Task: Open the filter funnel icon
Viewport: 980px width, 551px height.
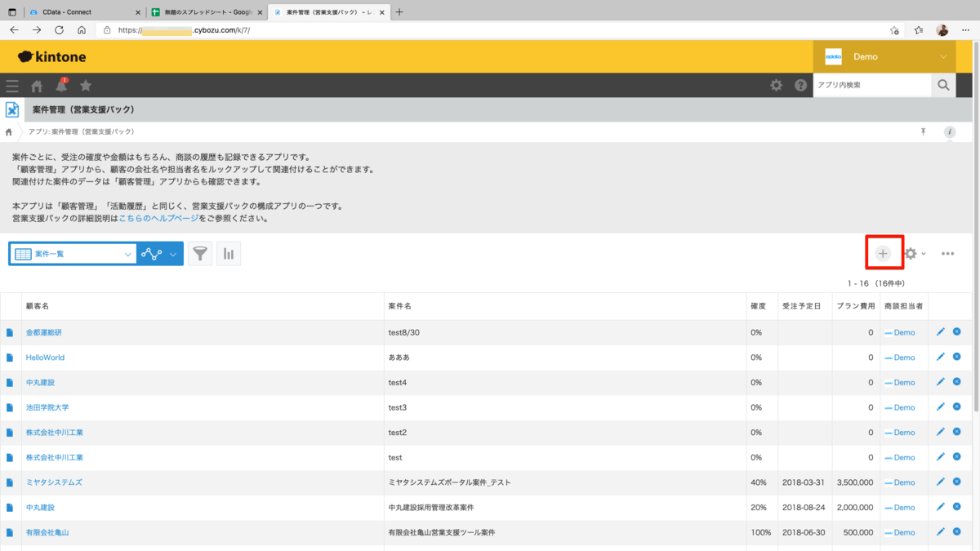Action: click(199, 254)
